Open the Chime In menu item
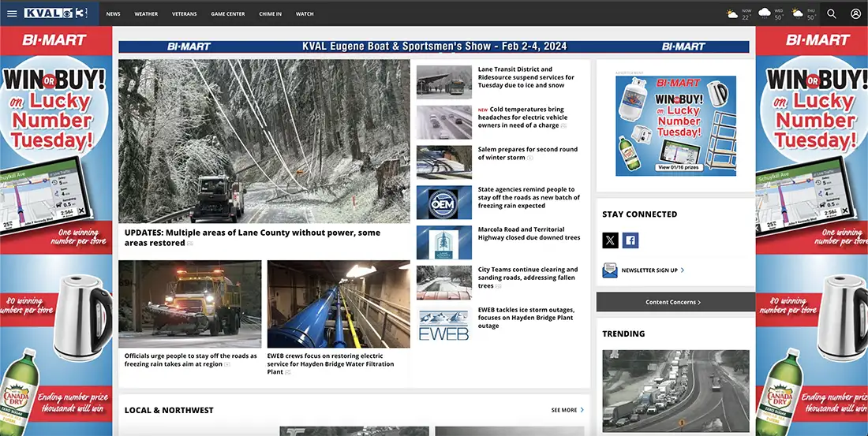 coord(270,14)
